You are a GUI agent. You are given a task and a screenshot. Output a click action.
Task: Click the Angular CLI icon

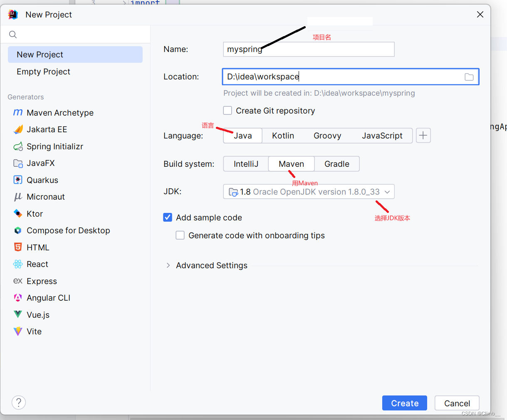tap(18, 298)
